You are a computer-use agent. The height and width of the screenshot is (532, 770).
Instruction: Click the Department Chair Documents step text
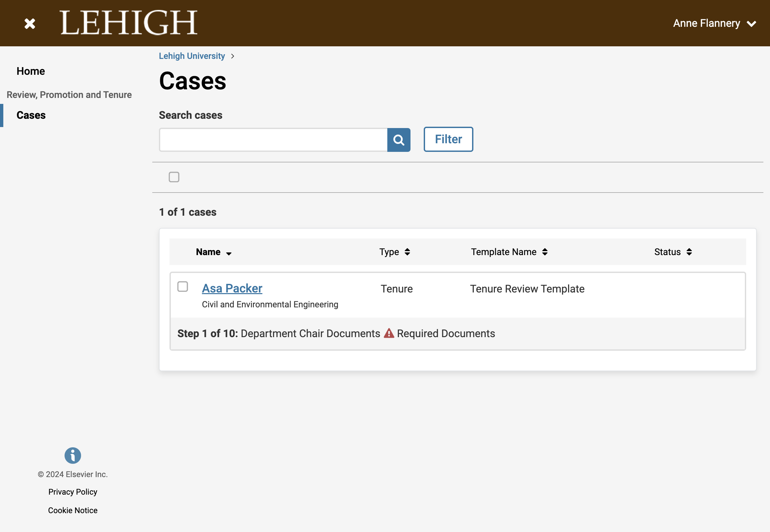(x=311, y=333)
